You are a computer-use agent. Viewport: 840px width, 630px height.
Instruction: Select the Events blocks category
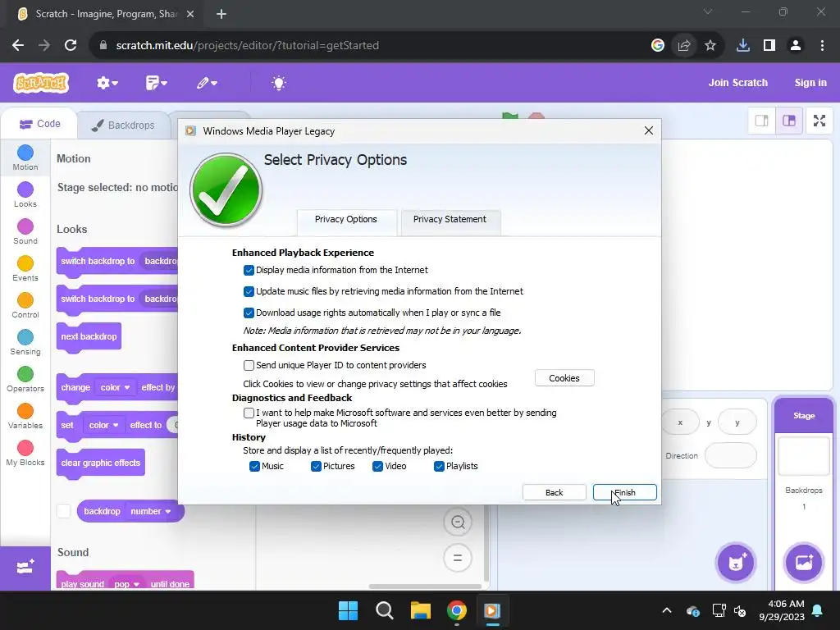25,269
